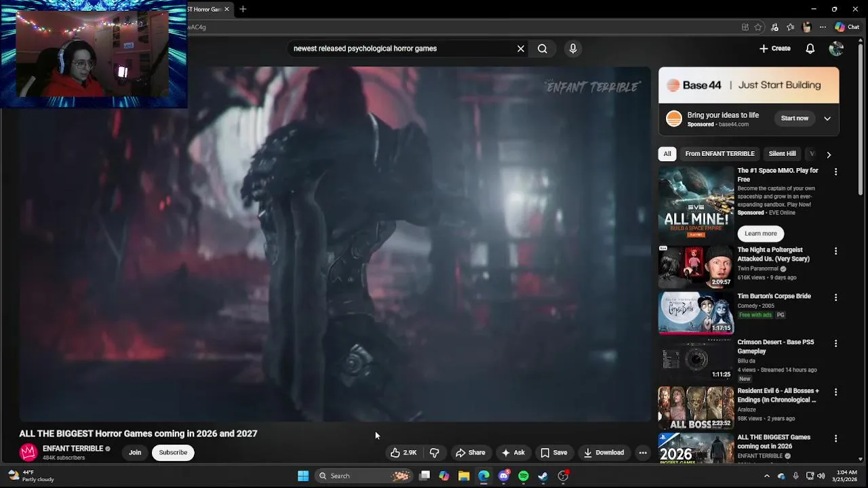The width and height of the screenshot is (868, 488).
Task: Open volume control in system tray
Action: click(x=820, y=476)
